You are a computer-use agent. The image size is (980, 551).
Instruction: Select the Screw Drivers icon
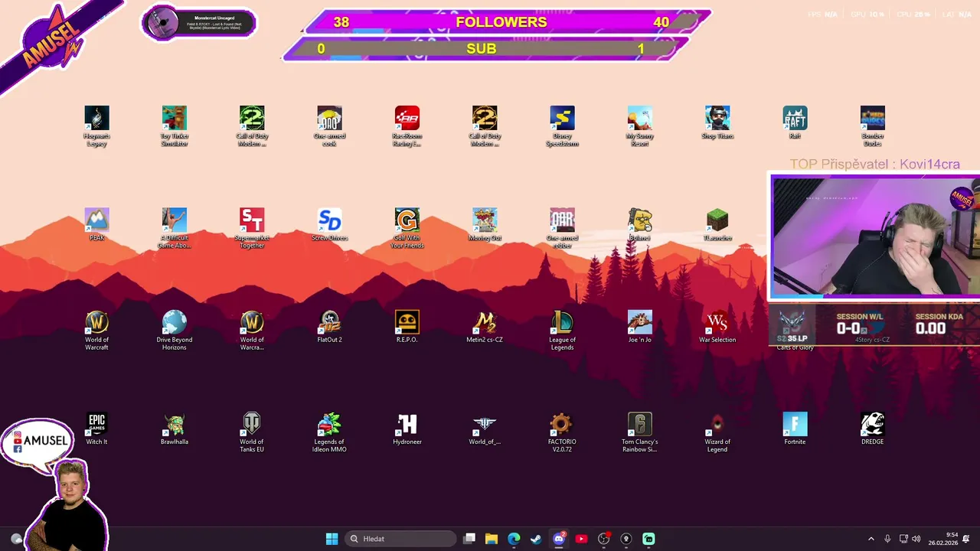pos(329,225)
